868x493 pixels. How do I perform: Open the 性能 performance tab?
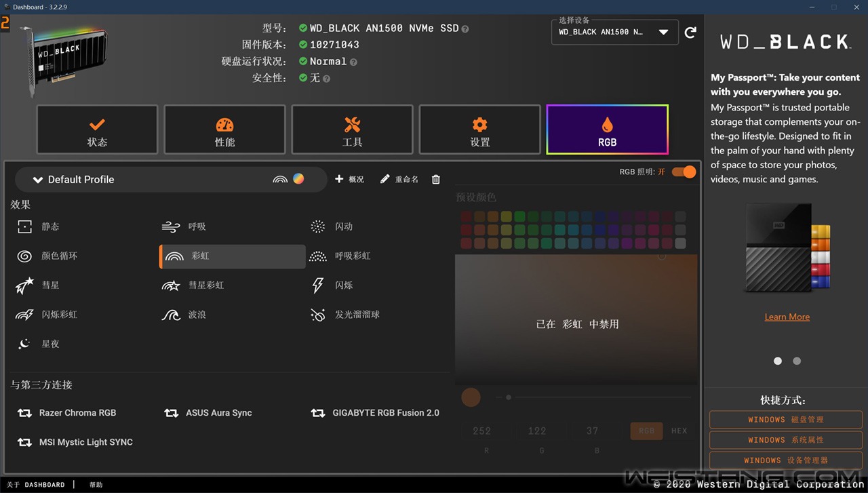224,130
